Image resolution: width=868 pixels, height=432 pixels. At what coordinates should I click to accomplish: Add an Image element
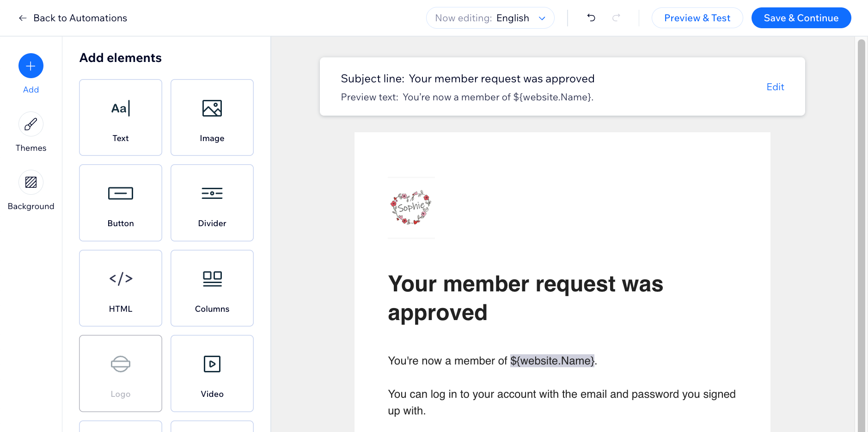point(212,117)
